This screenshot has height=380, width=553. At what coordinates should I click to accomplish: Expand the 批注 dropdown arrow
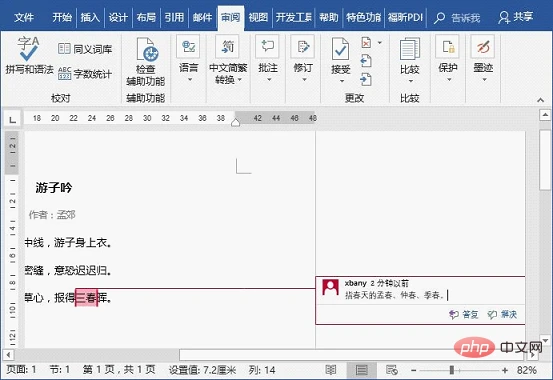tap(269, 79)
